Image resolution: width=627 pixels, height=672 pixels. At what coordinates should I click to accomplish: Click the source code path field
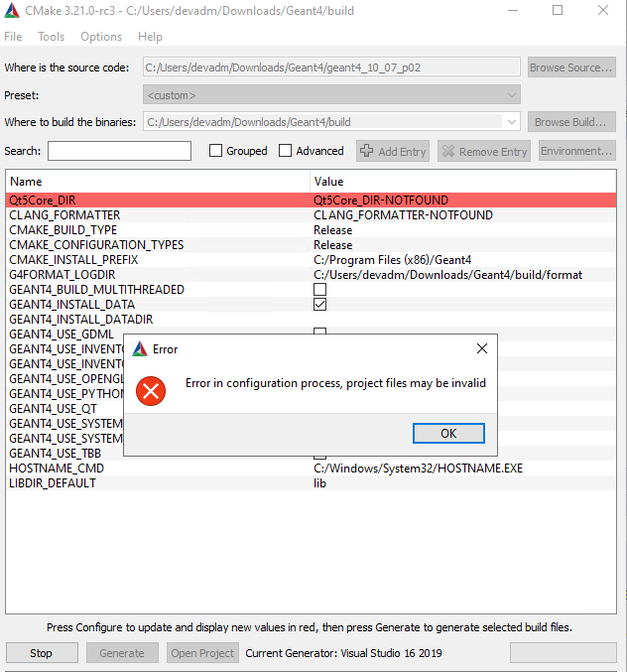pyautogui.click(x=331, y=67)
